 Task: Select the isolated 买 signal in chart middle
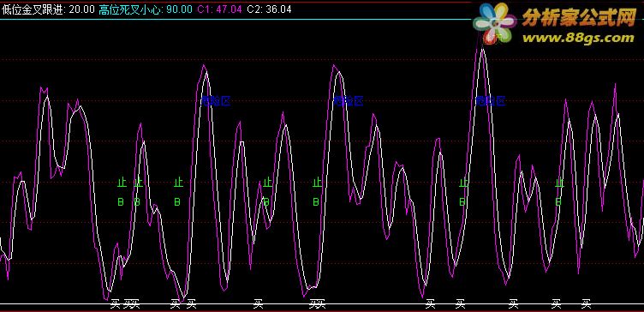(258, 304)
